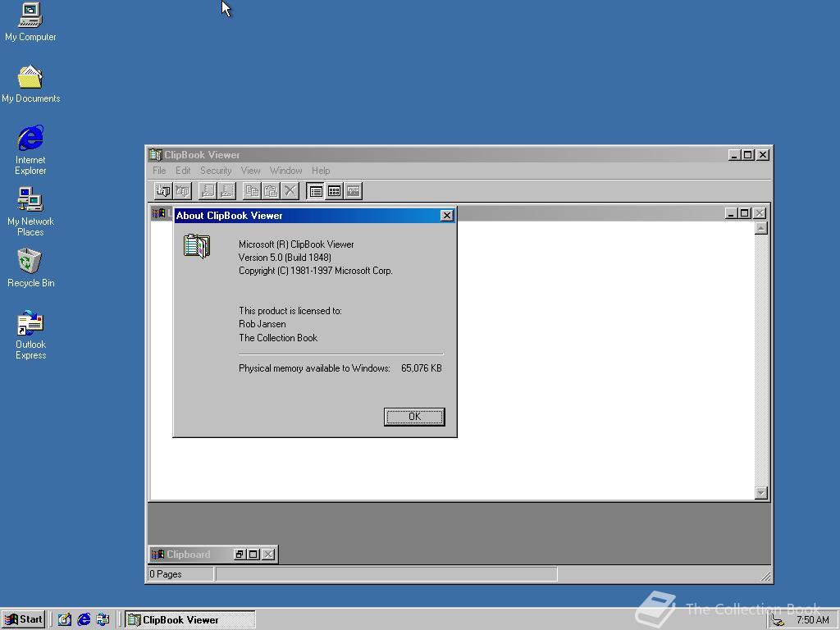Click the Copy toolbar icon
This screenshot has width=840, height=630.
pyautogui.click(x=252, y=190)
